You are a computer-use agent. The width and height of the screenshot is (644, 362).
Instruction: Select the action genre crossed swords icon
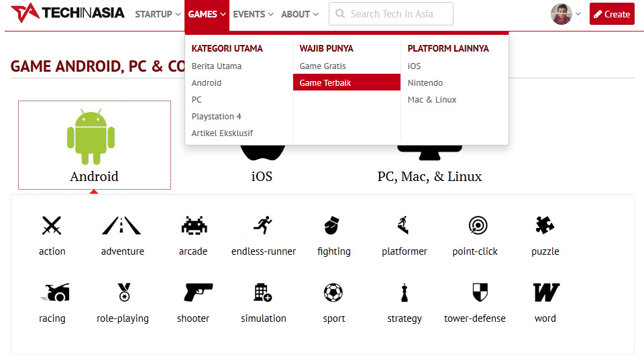pos(52,226)
